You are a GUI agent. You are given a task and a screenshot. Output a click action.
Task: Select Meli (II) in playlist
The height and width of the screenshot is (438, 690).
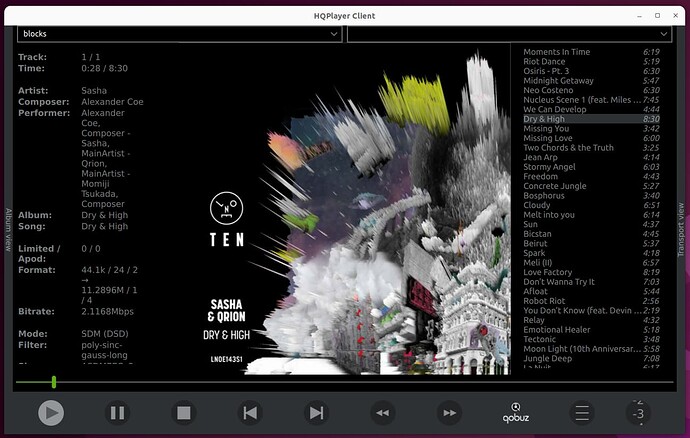click(x=591, y=263)
